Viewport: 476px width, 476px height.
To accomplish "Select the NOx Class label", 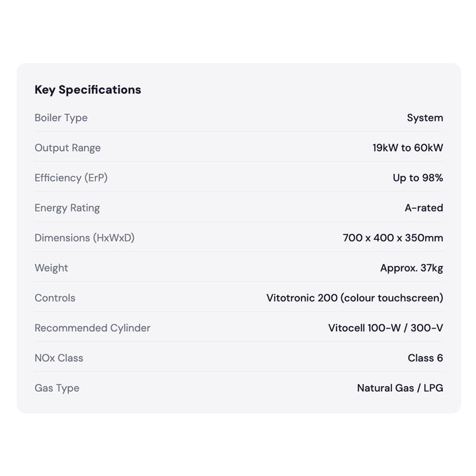I will (59, 358).
